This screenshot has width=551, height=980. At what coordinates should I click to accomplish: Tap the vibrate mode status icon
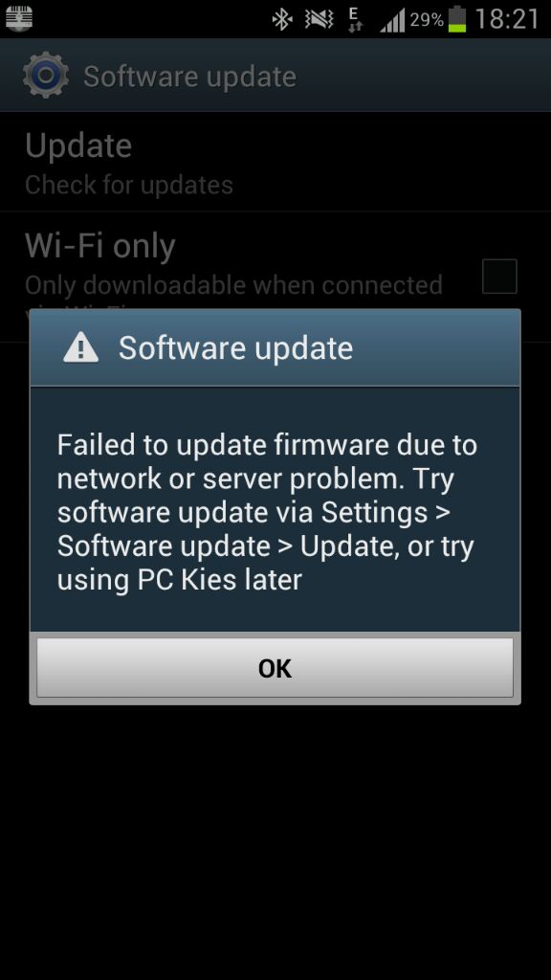pos(319,19)
